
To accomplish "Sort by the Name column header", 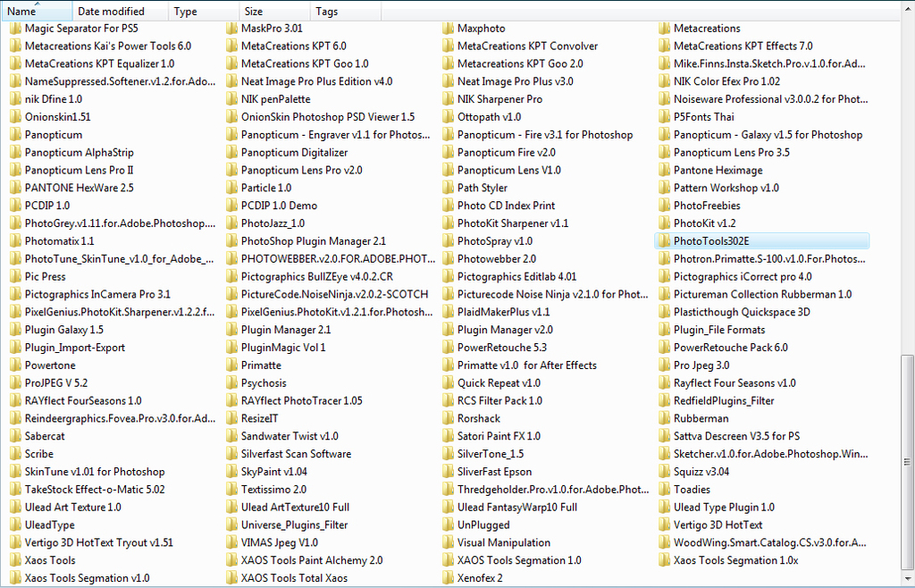I will (37, 11).
